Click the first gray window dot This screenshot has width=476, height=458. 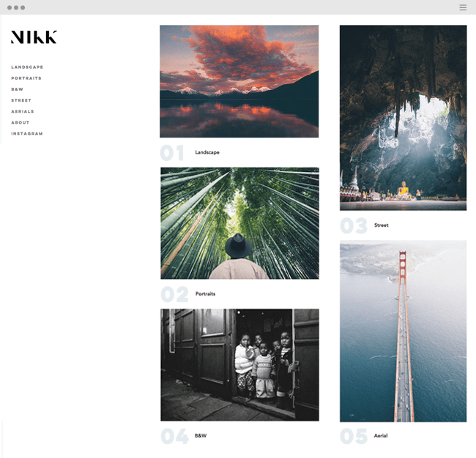pyautogui.click(x=10, y=7)
